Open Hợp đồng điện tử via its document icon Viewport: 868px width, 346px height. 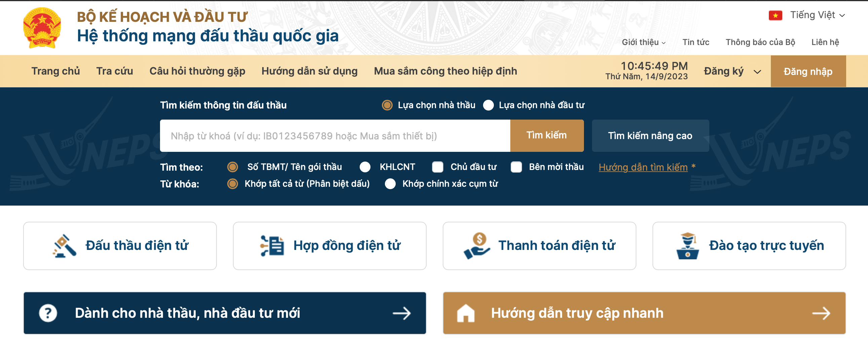(x=273, y=246)
